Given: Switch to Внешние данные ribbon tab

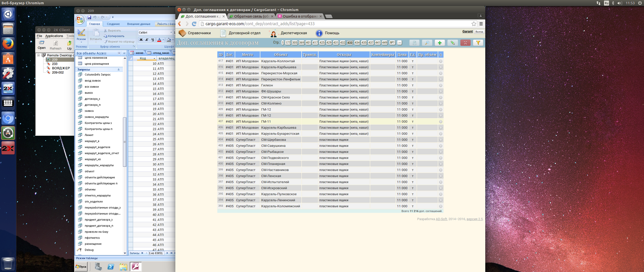Looking at the screenshot, I should click(x=139, y=24).
